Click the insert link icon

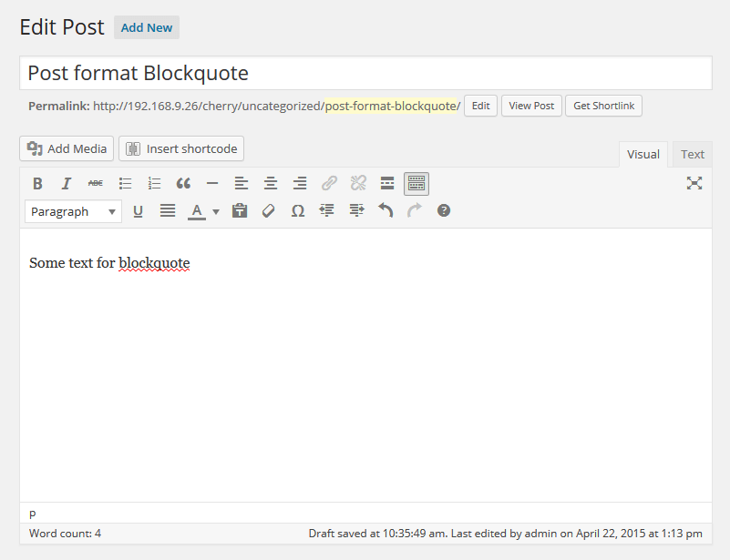click(x=329, y=183)
